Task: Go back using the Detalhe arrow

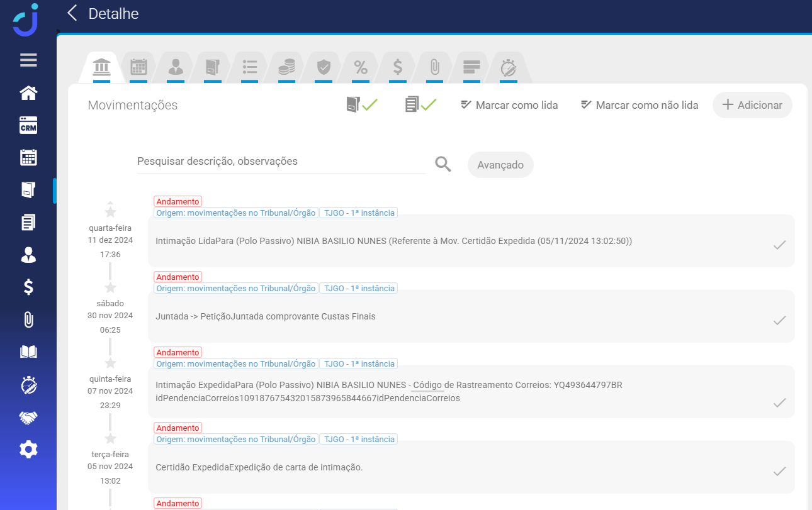Action: click(72, 13)
